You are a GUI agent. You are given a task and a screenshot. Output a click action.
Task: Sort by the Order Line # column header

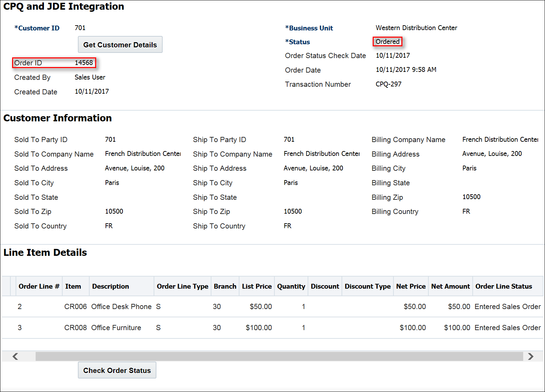[39, 286]
